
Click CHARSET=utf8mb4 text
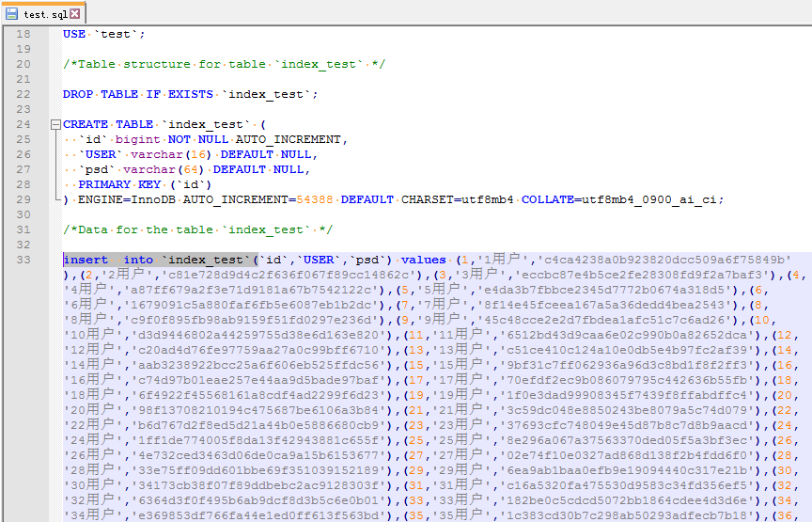(458, 199)
